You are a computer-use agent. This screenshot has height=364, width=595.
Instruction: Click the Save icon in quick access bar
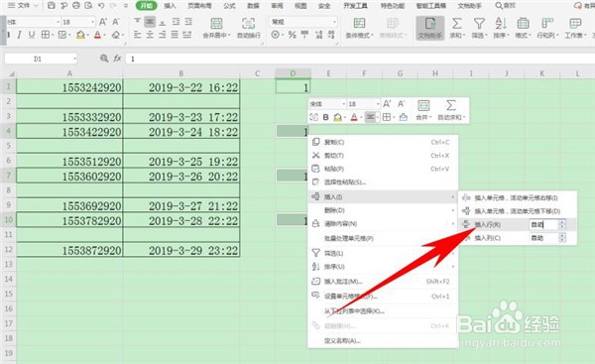pos(52,5)
